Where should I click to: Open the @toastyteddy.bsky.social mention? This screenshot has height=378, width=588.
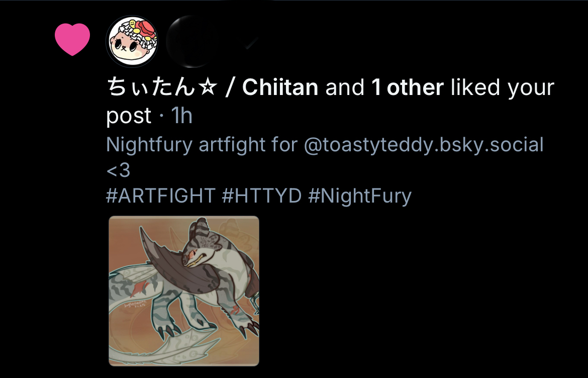coord(423,145)
